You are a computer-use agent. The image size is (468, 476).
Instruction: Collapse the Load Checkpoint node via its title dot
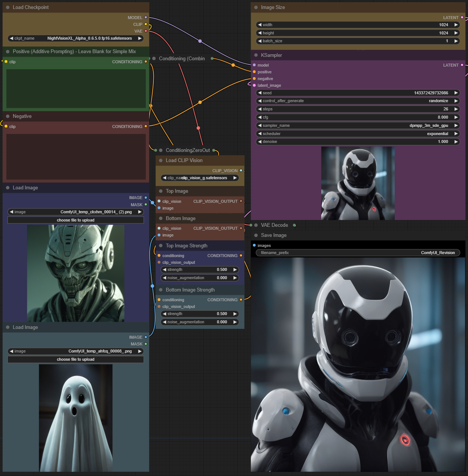pyautogui.click(x=8, y=7)
